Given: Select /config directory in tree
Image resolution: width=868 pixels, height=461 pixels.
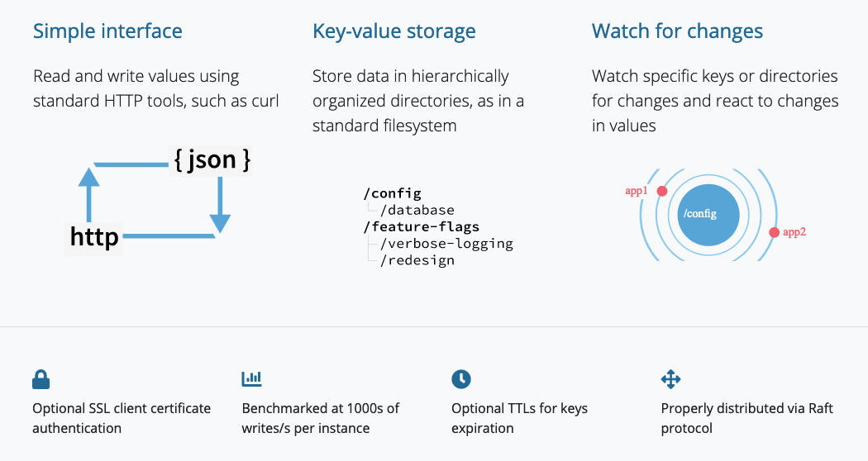Looking at the screenshot, I should 392,193.
